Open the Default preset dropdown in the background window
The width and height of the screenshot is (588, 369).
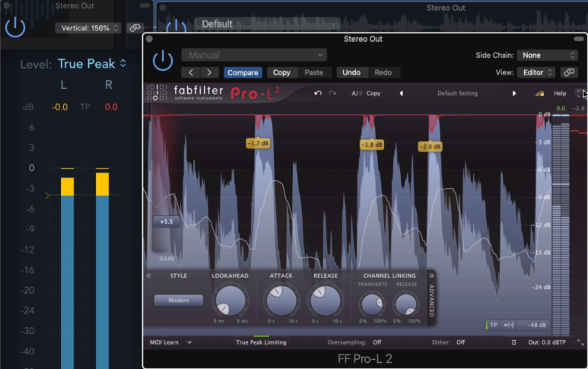[267, 24]
